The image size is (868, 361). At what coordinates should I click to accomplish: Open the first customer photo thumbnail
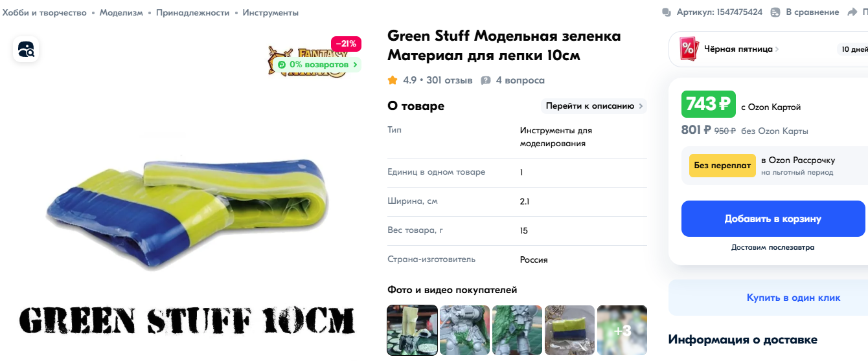coord(412,331)
